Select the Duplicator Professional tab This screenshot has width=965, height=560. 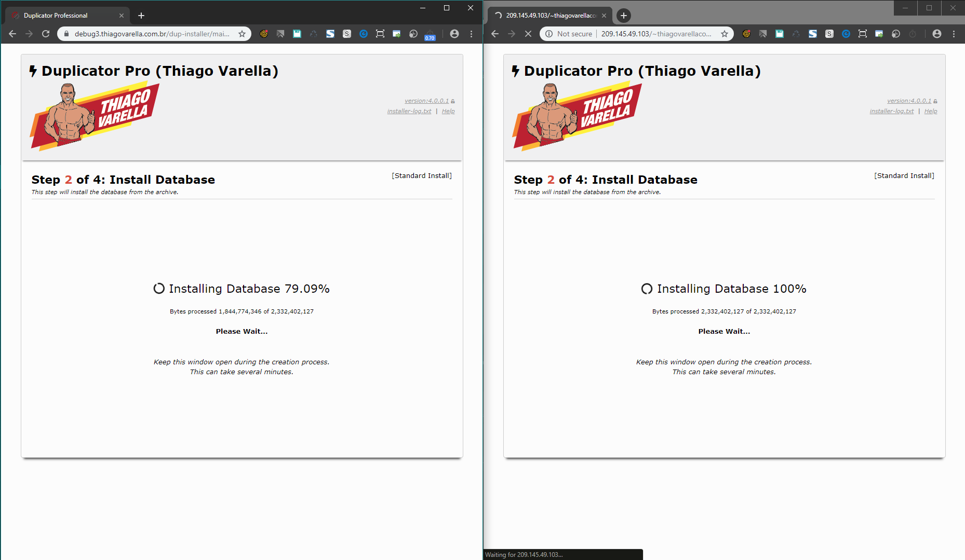(x=68, y=16)
